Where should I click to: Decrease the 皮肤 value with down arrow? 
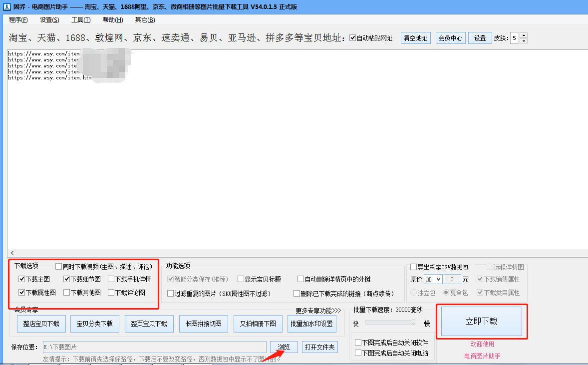click(524, 41)
